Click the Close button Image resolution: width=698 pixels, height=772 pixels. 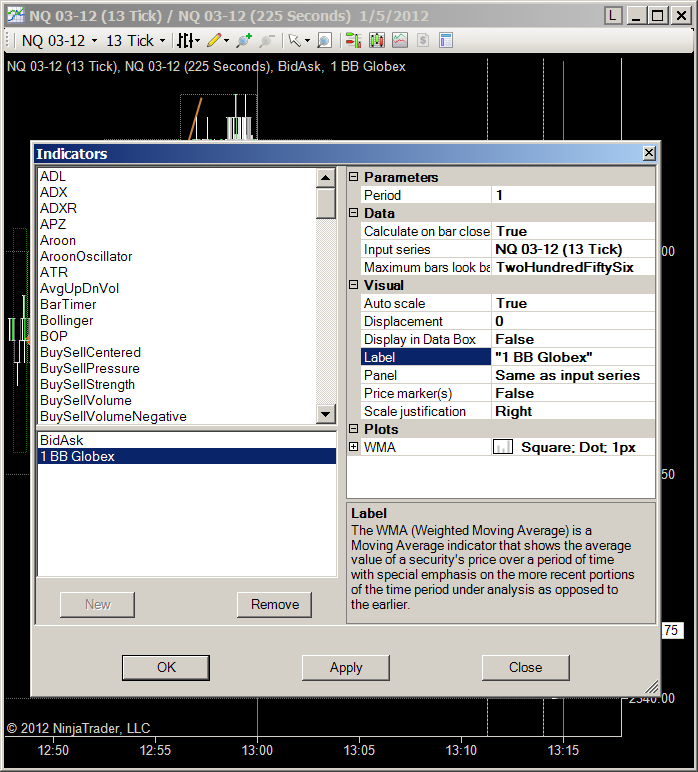pyautogui.click(x=525, y=667)
